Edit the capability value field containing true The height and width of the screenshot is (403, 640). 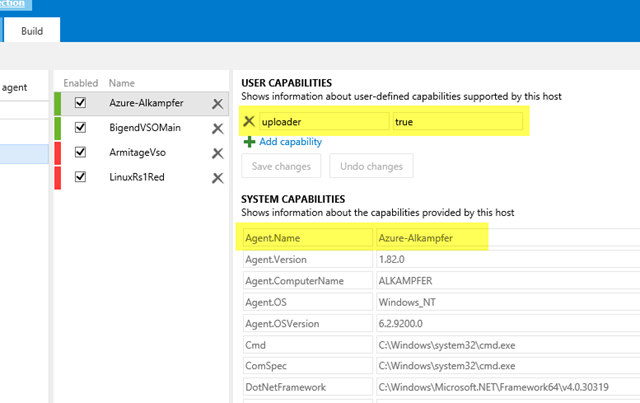(456, 122)
